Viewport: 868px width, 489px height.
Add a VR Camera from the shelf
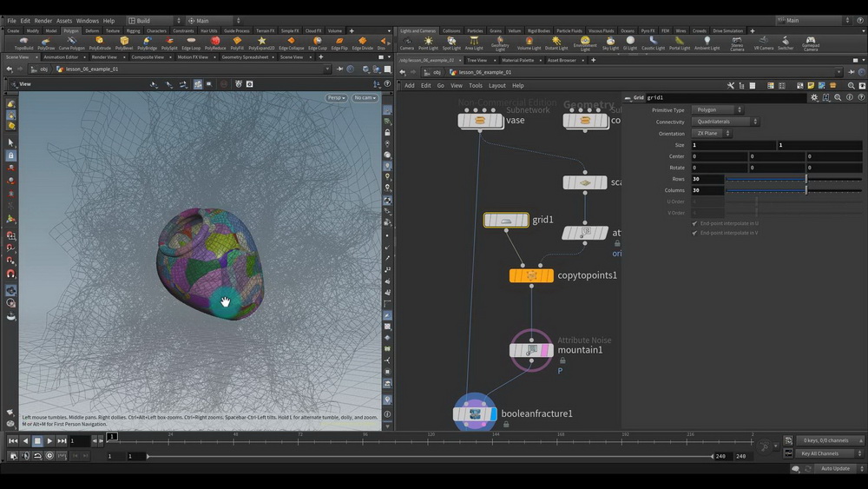(763, 43)
